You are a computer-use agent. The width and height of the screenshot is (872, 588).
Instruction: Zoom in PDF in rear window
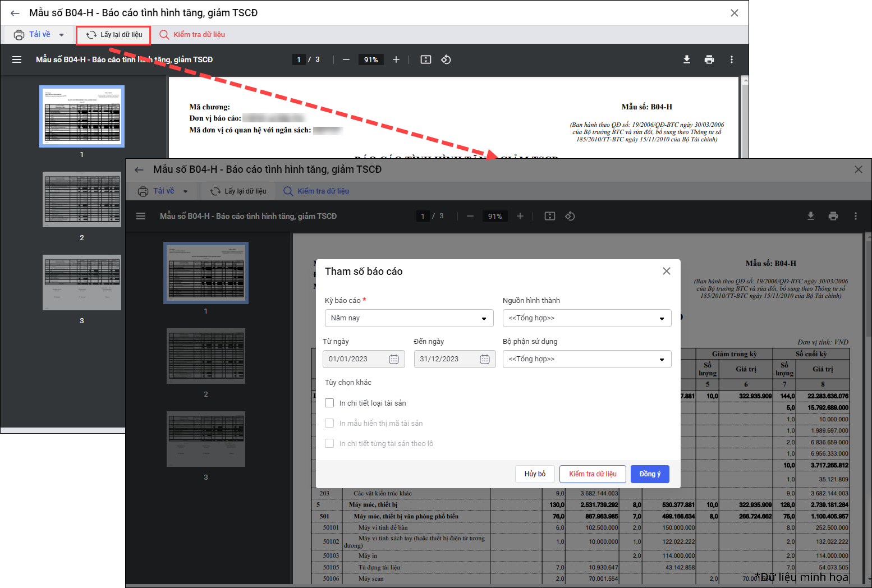(396, 59)
